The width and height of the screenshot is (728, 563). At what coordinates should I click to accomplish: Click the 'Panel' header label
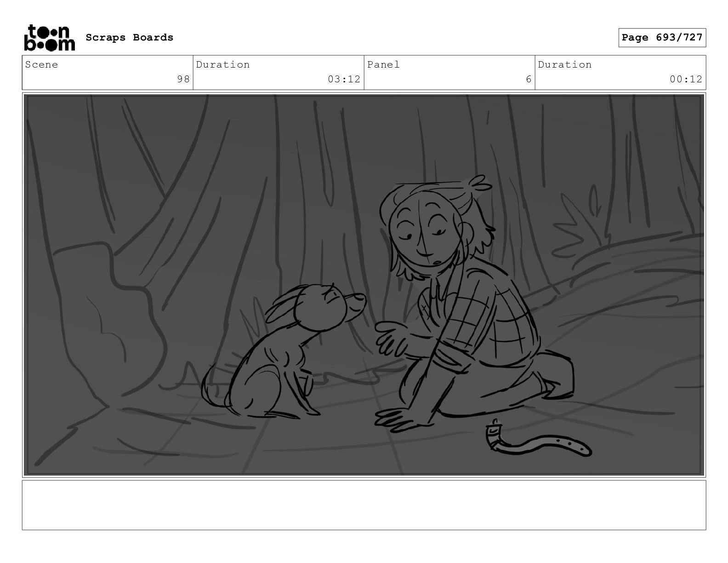coord(383,64)
